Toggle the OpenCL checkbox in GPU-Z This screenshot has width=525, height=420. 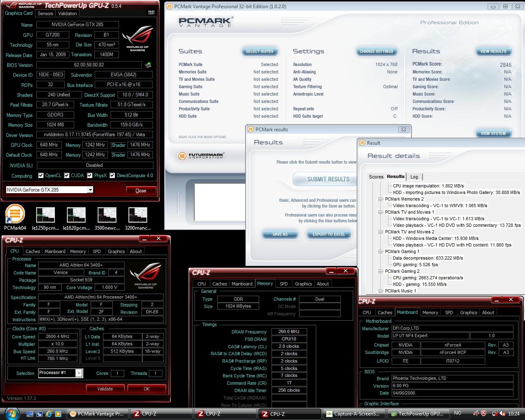tap(41, 176)
